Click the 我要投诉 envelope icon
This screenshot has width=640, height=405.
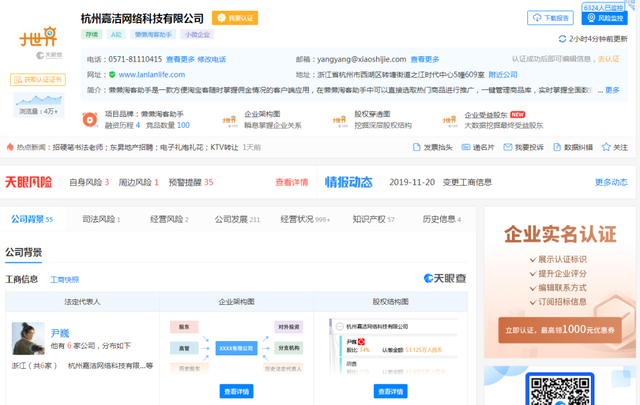(x=507, y=147)
